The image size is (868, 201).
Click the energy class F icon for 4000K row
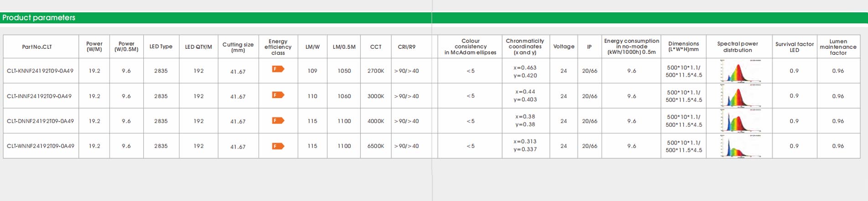[x=278, y=120]
